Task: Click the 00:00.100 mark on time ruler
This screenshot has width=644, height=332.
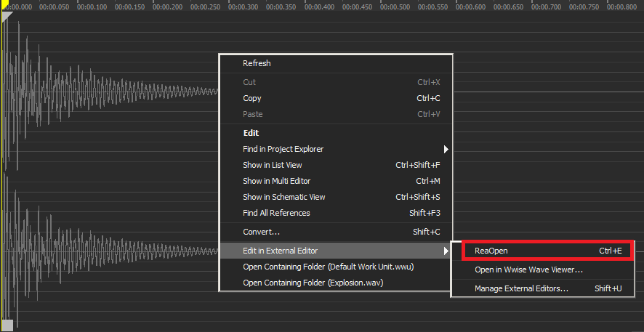Action: pos(92,7)
